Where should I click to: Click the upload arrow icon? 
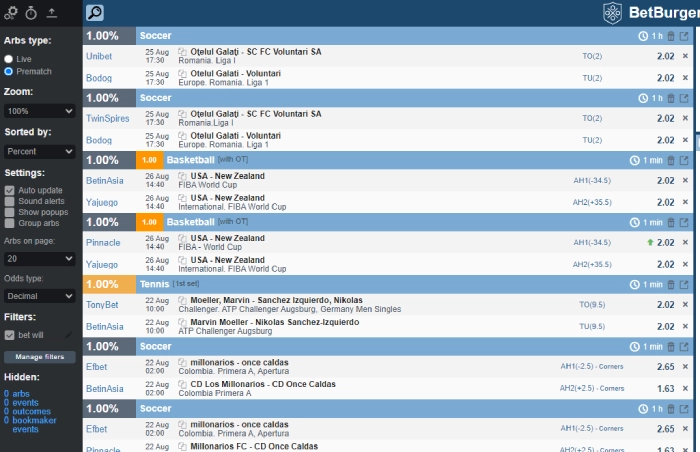52,13
